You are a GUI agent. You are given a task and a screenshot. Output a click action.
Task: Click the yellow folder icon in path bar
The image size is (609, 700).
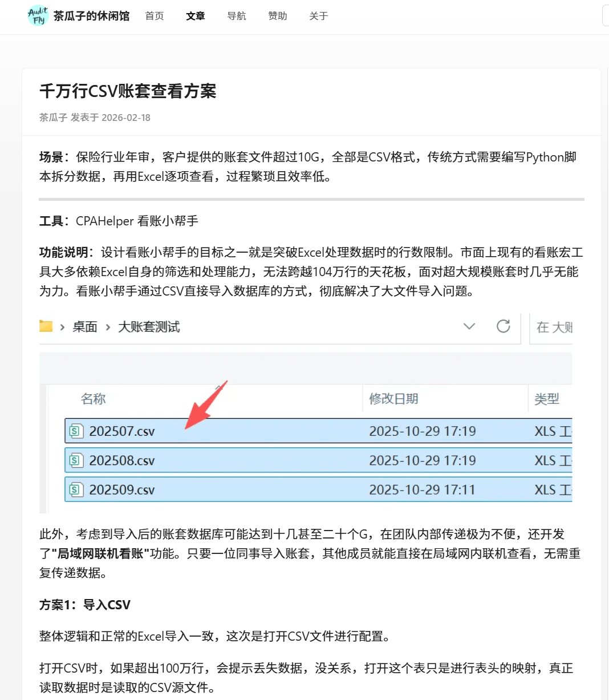point(46,326)
